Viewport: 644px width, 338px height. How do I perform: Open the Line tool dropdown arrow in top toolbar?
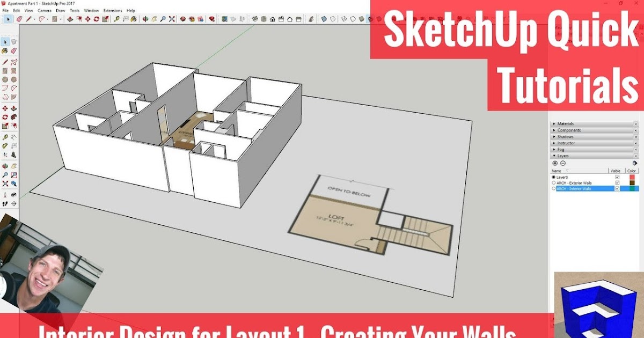coord(34,19)
